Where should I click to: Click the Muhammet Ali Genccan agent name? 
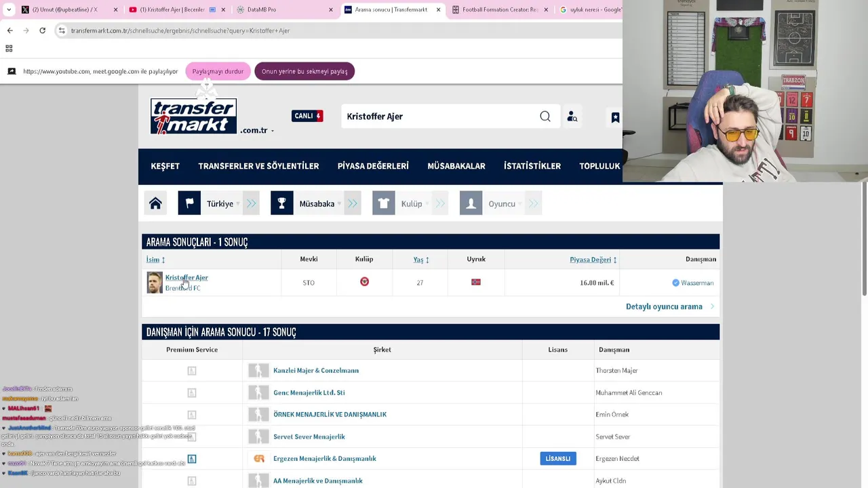[629, 392]
